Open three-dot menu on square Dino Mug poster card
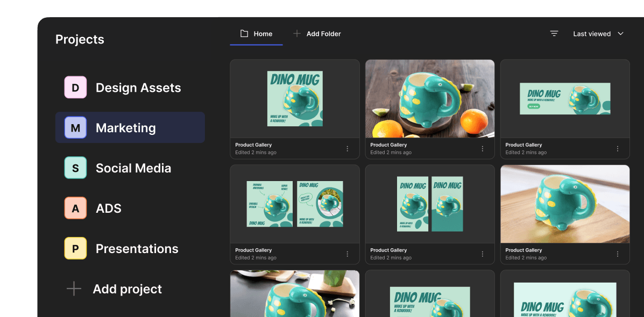Screen dimensions: 644x317 [x=348, y=148]
